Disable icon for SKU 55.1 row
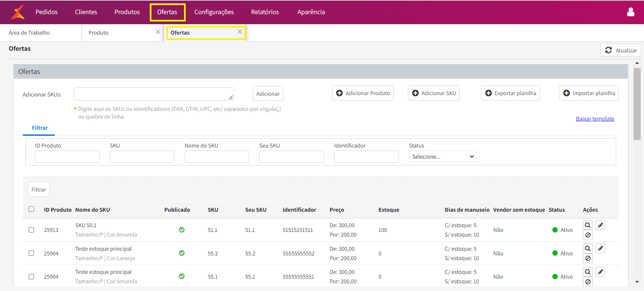This screenshot has height=291, width=644. tap(588, 282)
